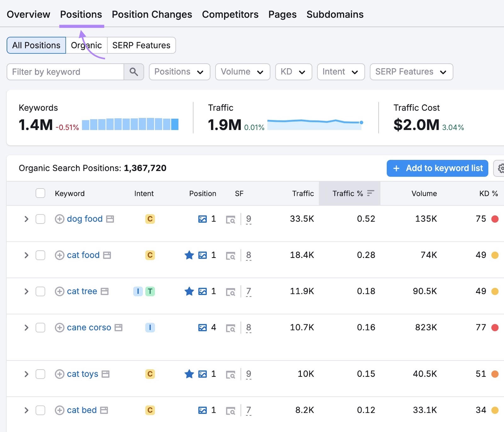The height and width of the screenshot is (432, 504).
Task: Check the select-all checkbox in table header
Action: pos(40,193)
